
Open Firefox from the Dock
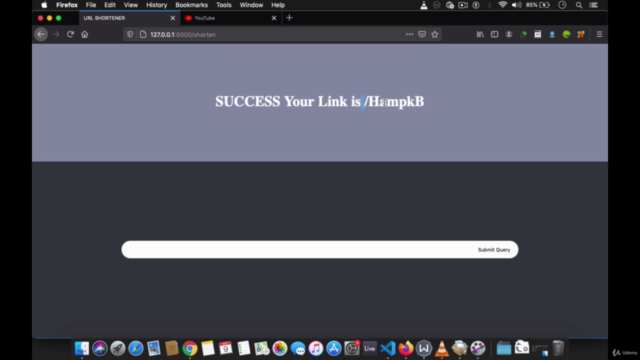coord(406,348)
